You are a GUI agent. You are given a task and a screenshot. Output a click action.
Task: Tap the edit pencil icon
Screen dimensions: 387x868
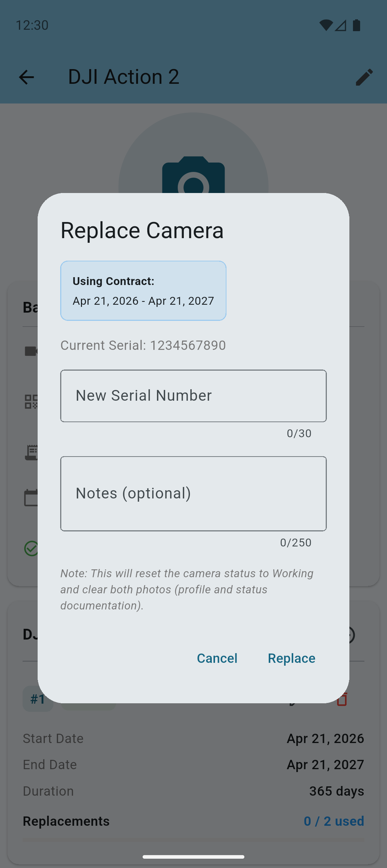point(364,77)
